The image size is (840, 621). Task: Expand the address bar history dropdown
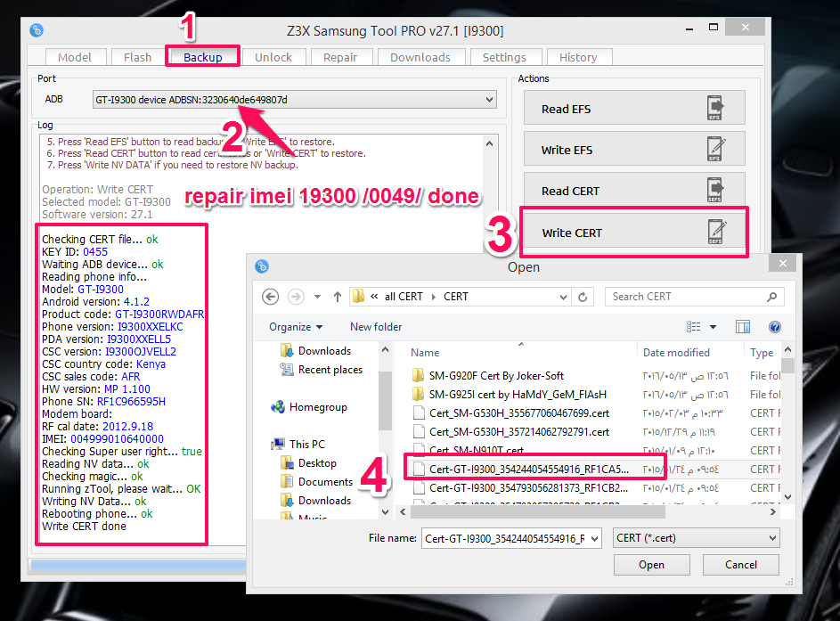(563, 297)
